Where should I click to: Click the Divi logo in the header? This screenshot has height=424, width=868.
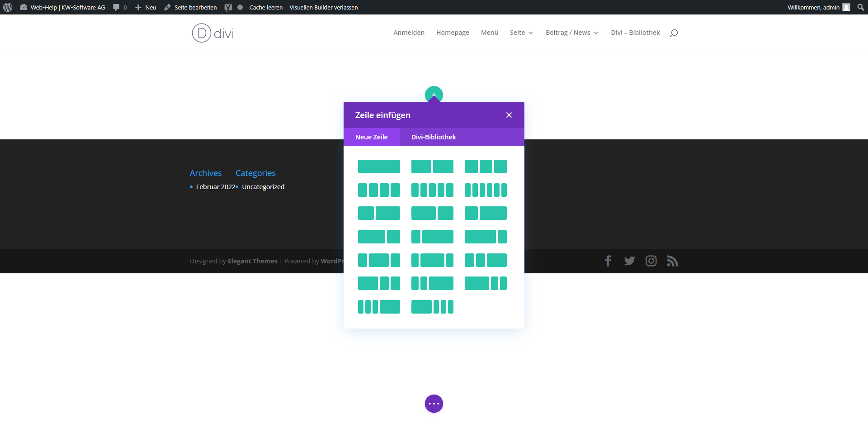pos(213,33)
